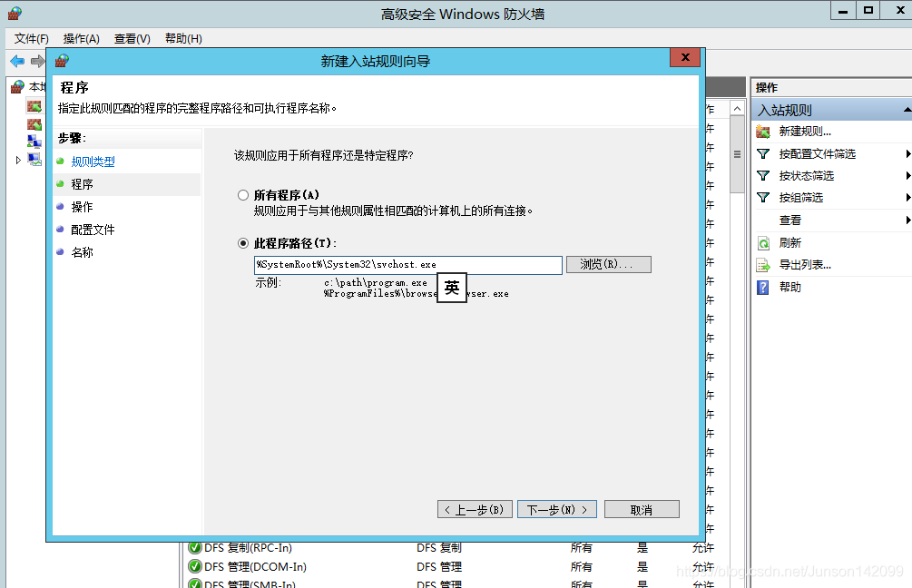Select the 此程序路径(T) radio button
The image size is (912, 588).
point(243,243)
